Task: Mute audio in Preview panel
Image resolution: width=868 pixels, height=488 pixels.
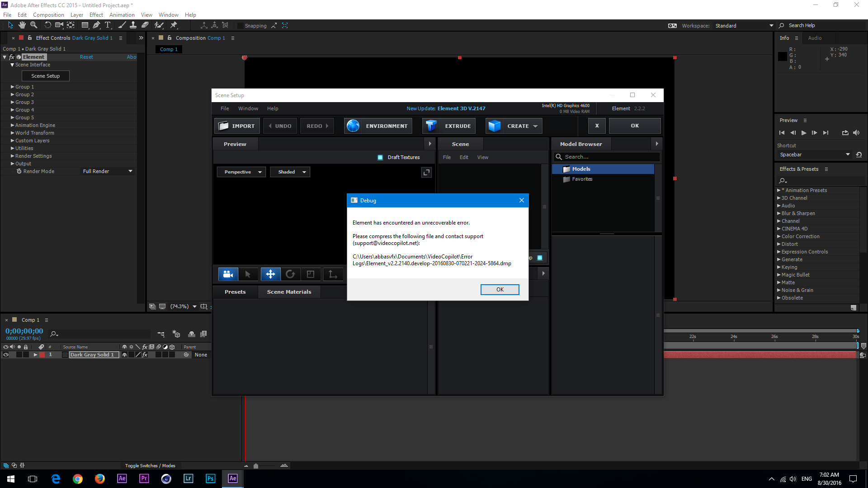Action: 856,133
